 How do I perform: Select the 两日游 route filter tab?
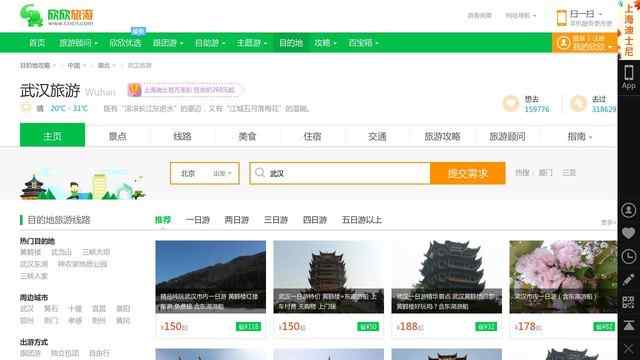(x=237, y=220)
